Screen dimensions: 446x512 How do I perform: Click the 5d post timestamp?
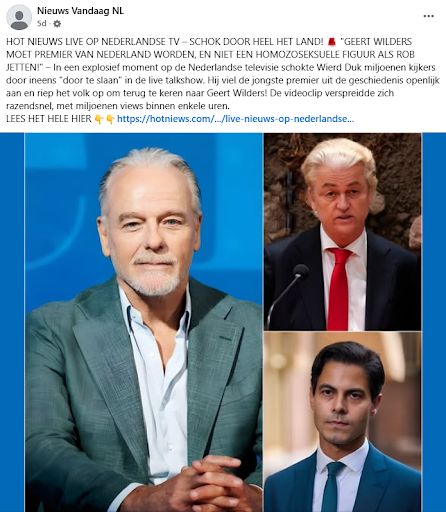[x=41, y=24]
